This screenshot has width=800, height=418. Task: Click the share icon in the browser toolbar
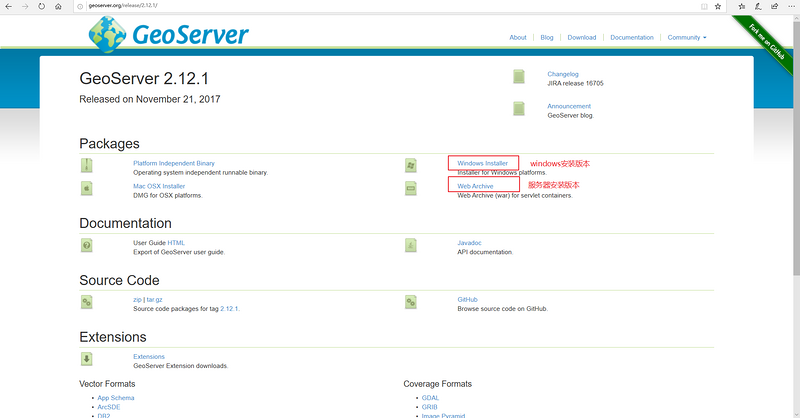pyautogui.click(x=774, y=6)
